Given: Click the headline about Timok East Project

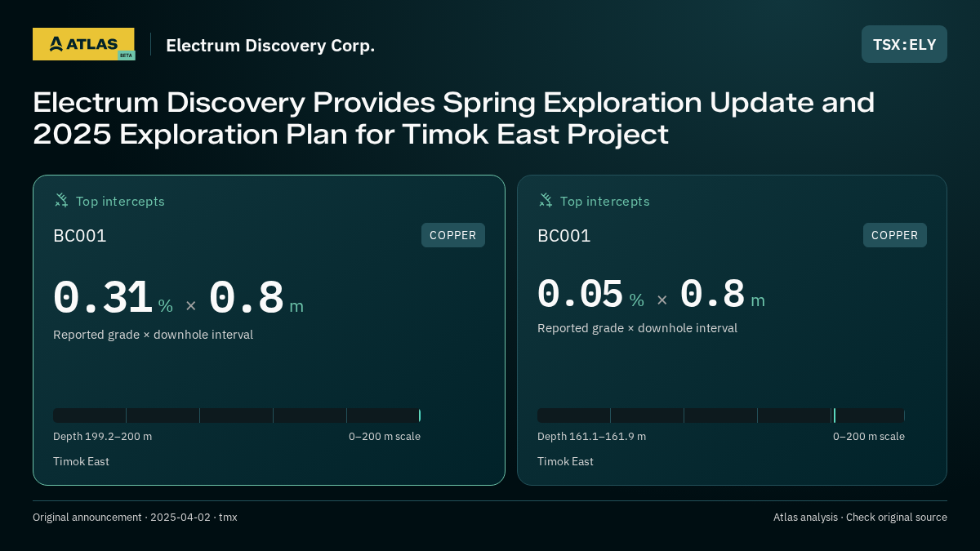Looking at the screenshot, I should click(453, 118).
